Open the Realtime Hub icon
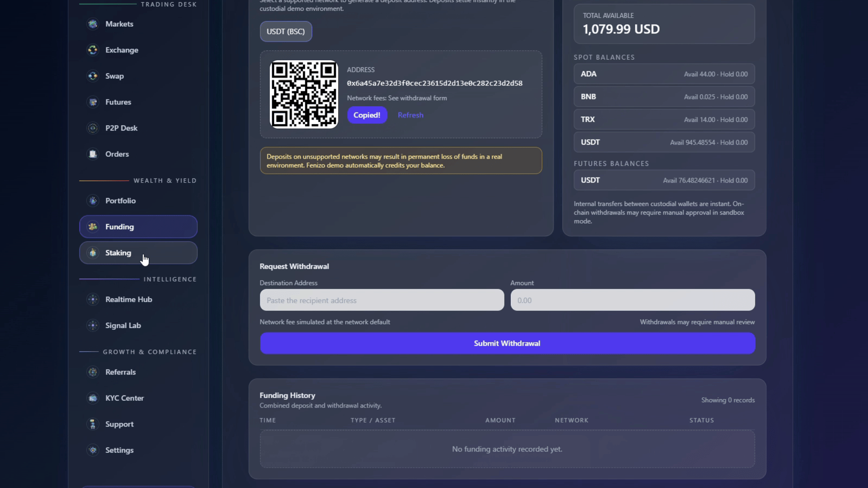This screenshot has height=488, width=868. click(93, 299)
